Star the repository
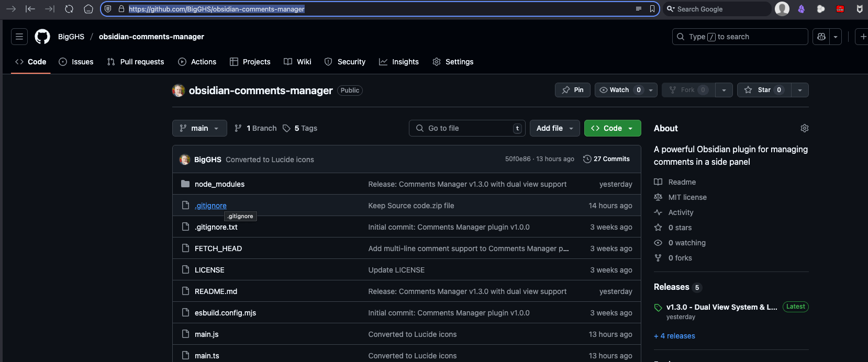868x362 pixels. click(x=764, y=90)
